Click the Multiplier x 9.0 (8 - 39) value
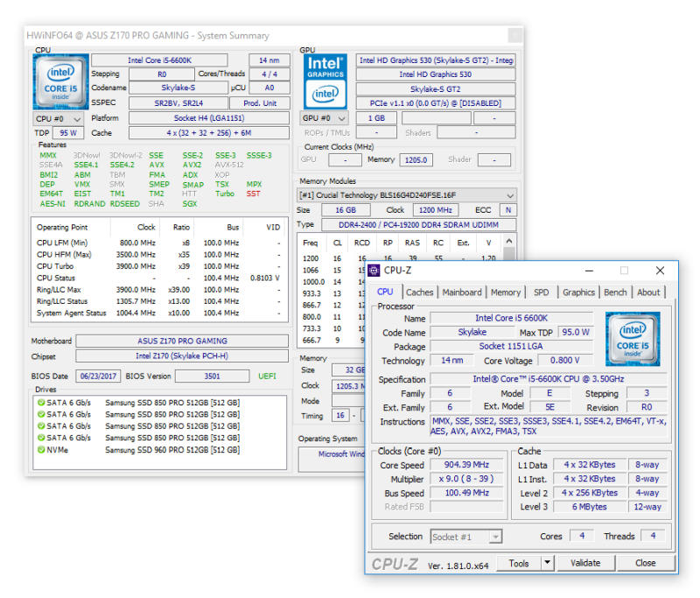 tap(466, 479)
